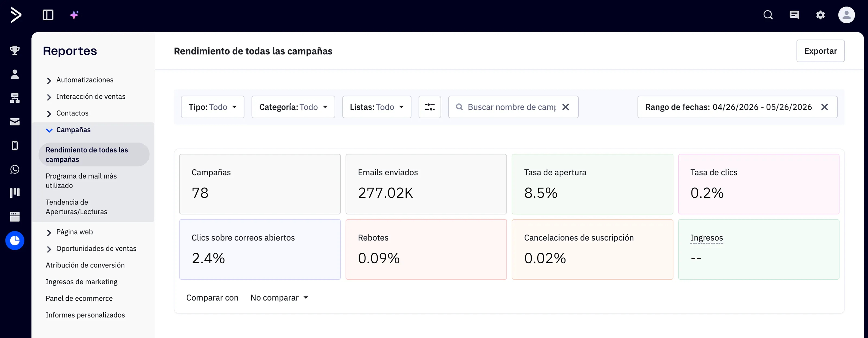
Task: Click the Emails enviados 277.02K card
Action: [426, 184]
